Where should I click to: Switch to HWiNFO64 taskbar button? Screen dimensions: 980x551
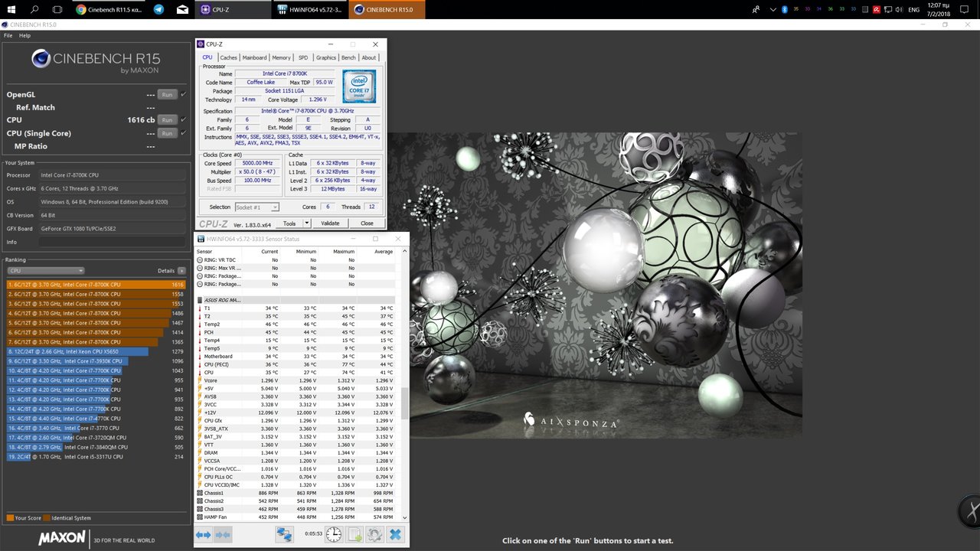click(x=309, y=9)
